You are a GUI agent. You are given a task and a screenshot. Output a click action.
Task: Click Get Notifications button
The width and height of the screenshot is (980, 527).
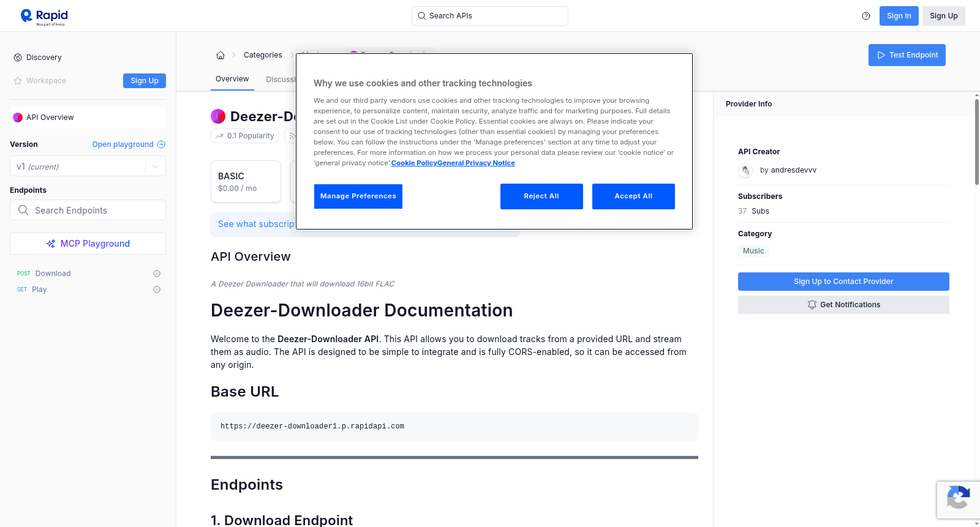click(843, 305)
